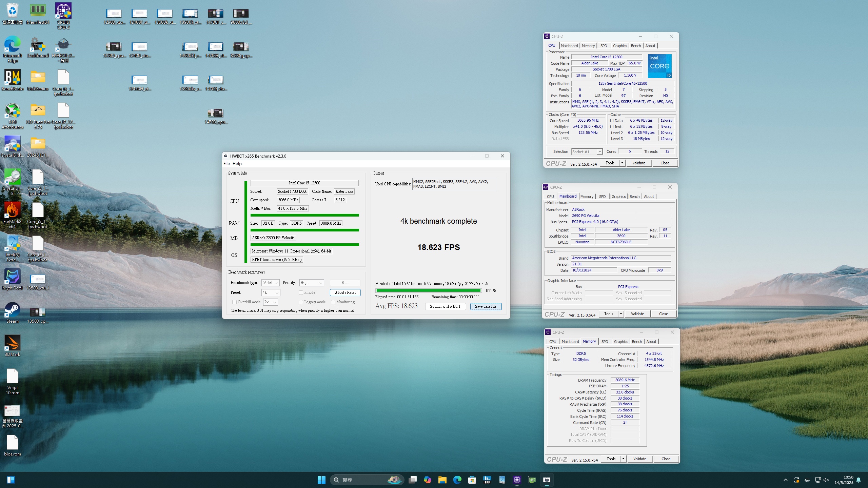Viewport: 868px width, 488px height.
Task: Show hidden system tray icons
Action: [785, 480]
